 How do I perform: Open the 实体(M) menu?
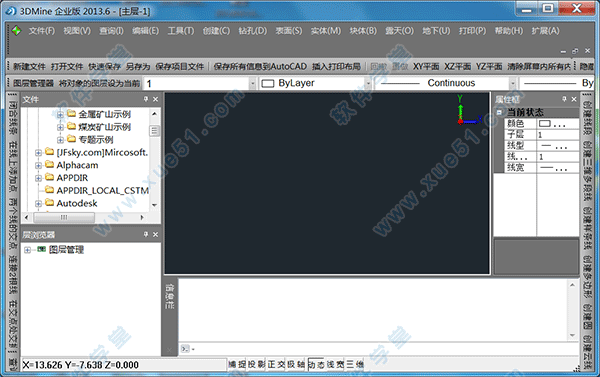click(x=326, y=31)
